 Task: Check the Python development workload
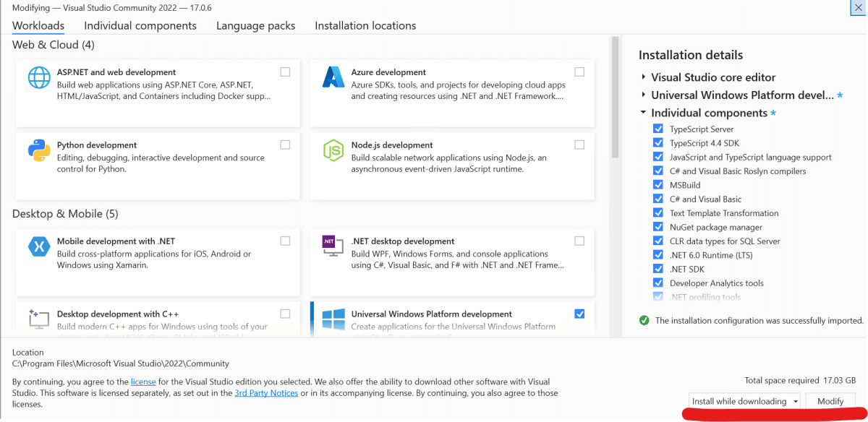point(285,145)
